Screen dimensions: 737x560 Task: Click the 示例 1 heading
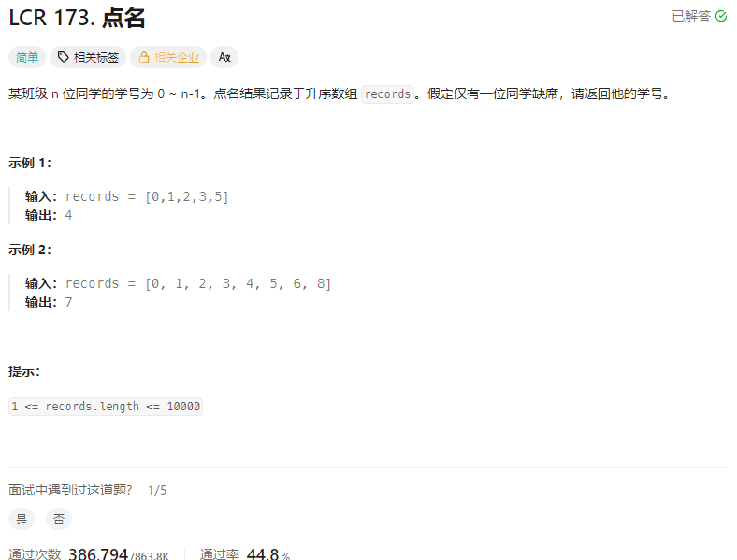coord(30,163)
